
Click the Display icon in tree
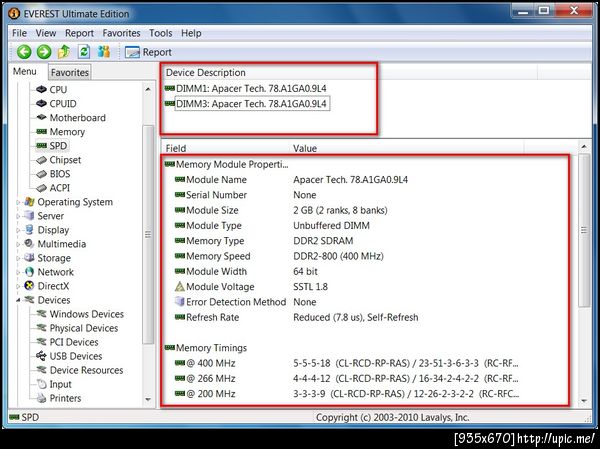[x=29, y=230]
